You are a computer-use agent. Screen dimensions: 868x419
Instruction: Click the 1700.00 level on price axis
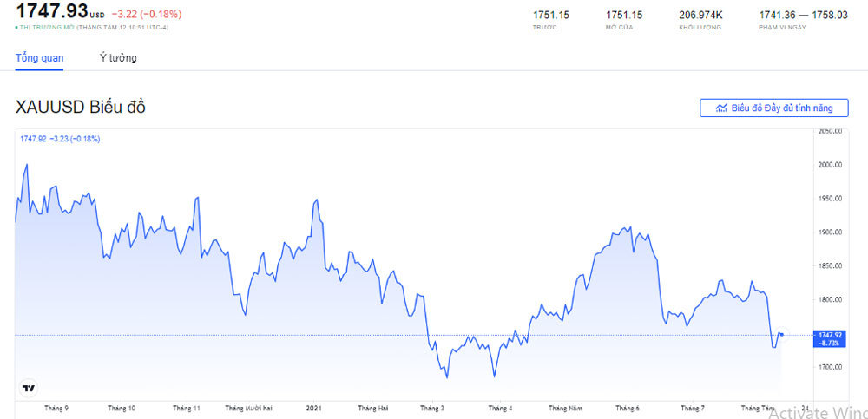829,368
